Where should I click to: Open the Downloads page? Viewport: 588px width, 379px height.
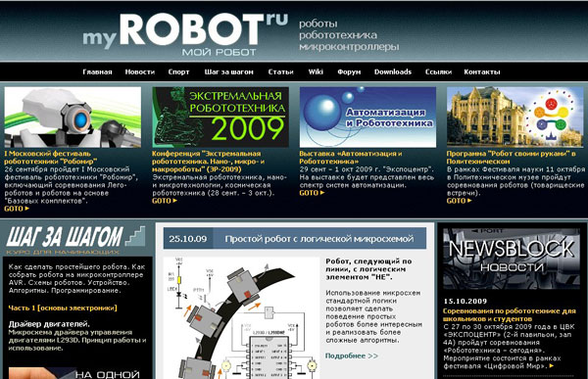click(393, 71)
